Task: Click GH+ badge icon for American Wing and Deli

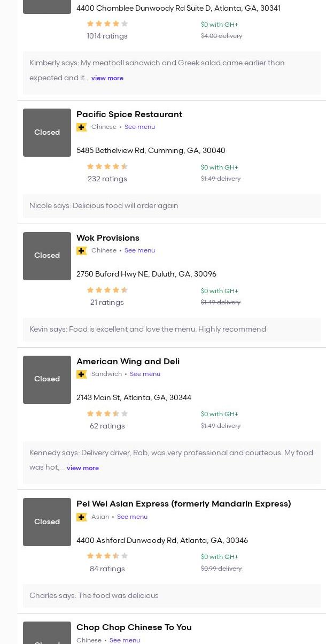Action: [82, 374]
